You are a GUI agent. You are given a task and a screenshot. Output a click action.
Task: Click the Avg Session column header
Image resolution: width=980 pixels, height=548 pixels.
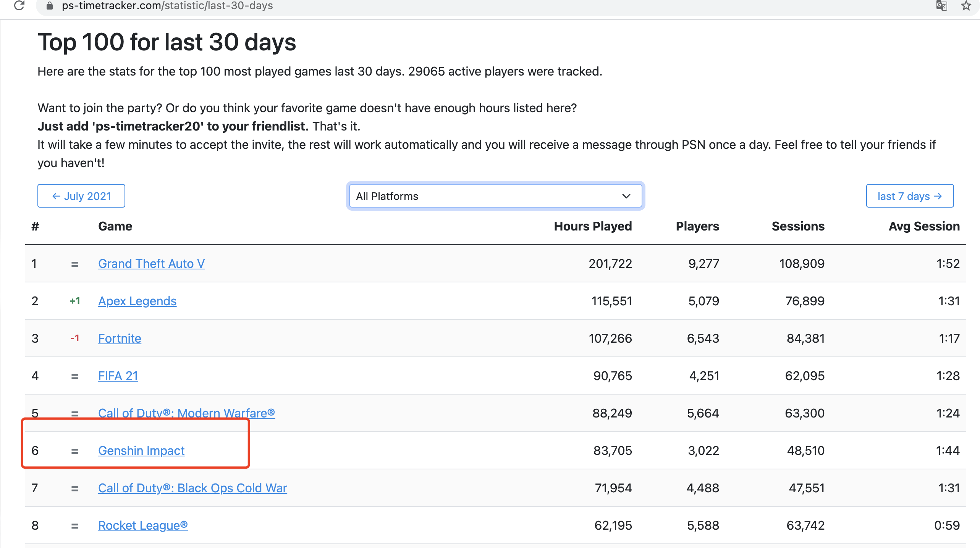(x=924, y=226)
